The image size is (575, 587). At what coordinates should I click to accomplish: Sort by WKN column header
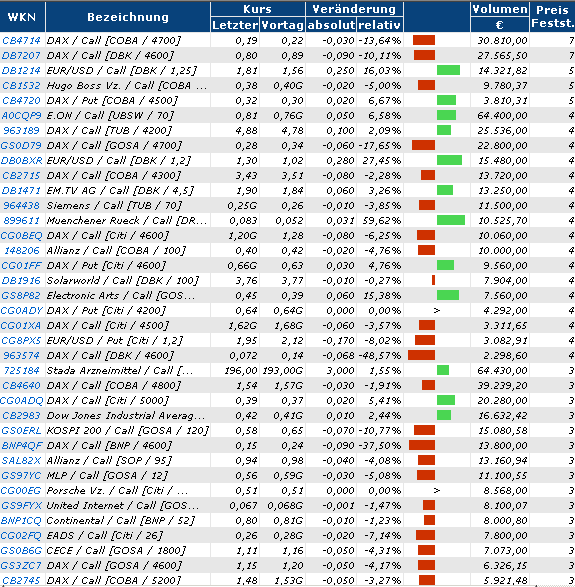pos(22,17)
